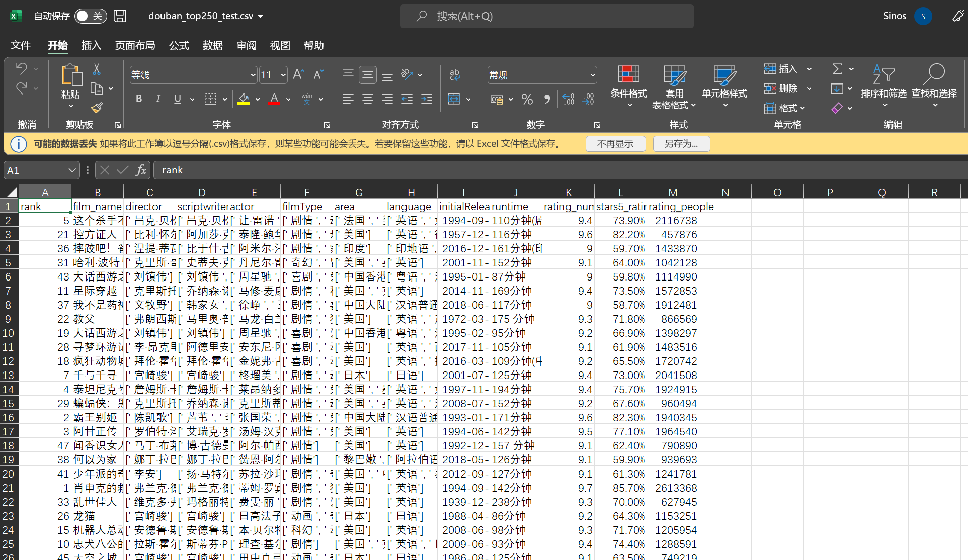Open file name dropdown arrow in title bar
This screenshot has height=560, width=968.
coord(261,16)
